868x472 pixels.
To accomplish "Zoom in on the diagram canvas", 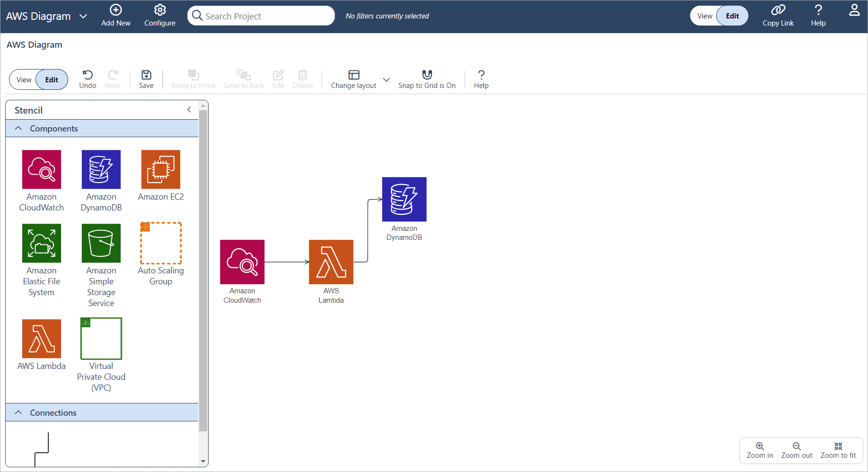I will click(760, 450).
